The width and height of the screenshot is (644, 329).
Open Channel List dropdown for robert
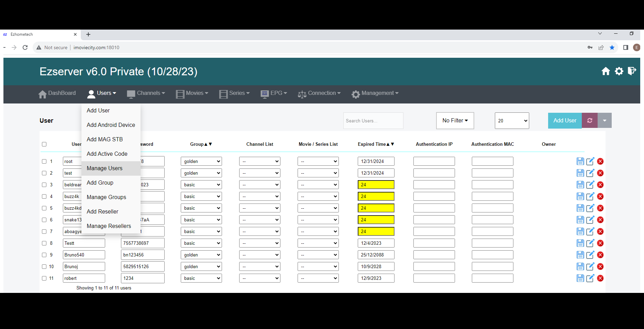pos(260,278)
